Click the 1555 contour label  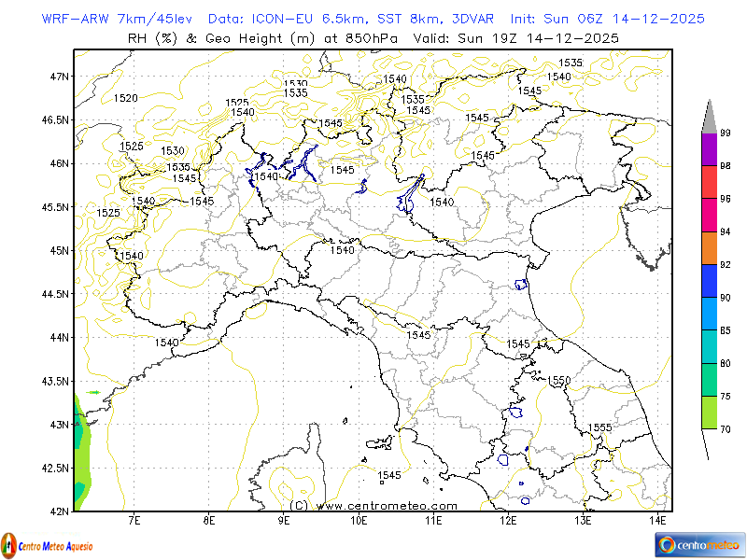(599, 427)
